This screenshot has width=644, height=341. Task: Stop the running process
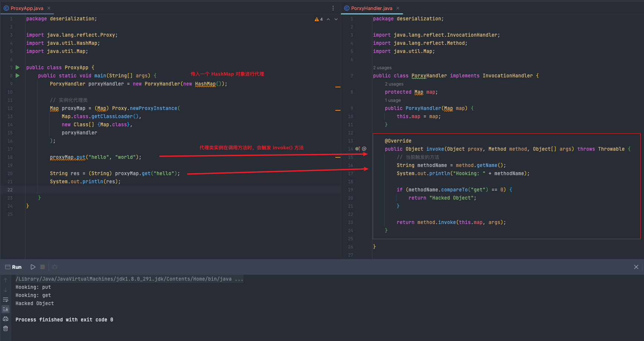[43, 267]
